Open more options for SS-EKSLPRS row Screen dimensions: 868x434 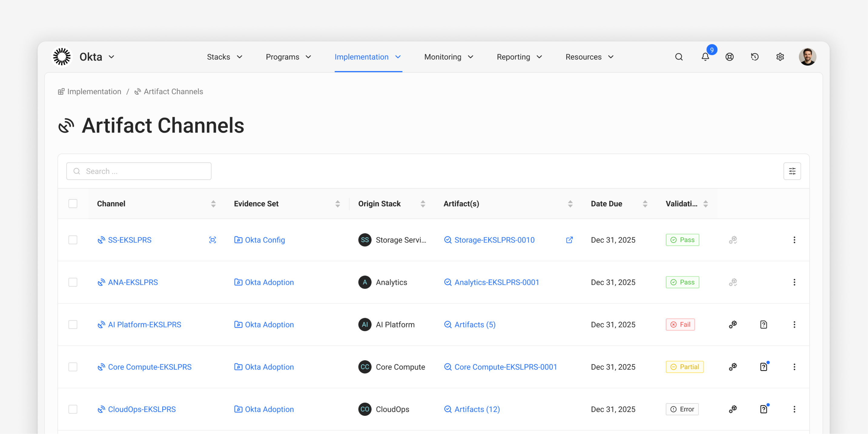coord(794,240)
